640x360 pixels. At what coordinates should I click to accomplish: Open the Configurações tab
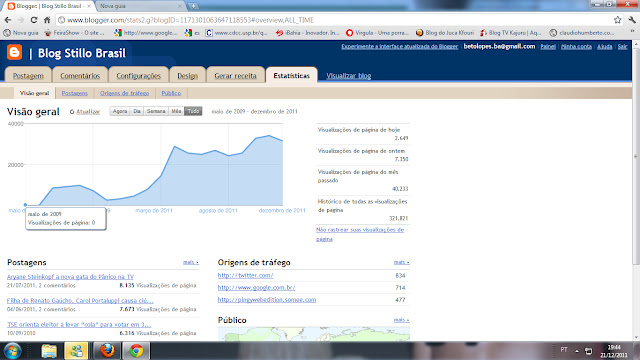coord(138,76)
